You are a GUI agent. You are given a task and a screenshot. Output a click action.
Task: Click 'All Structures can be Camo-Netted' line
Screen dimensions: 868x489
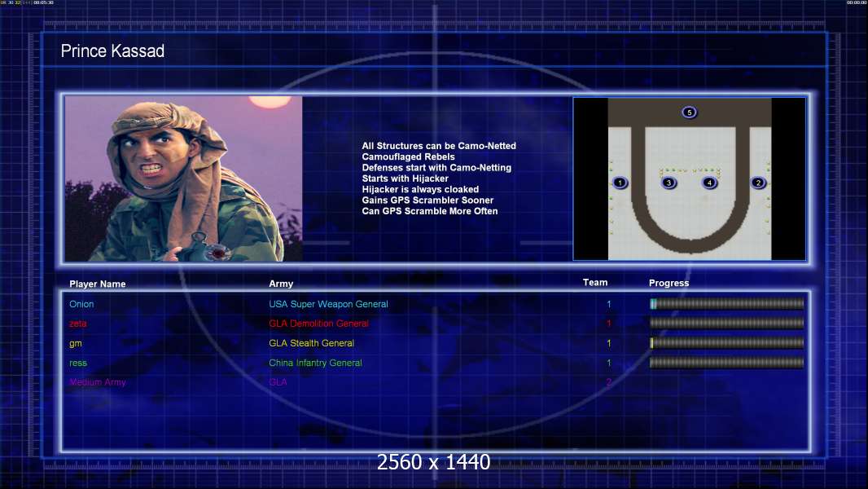pos(439,146)
